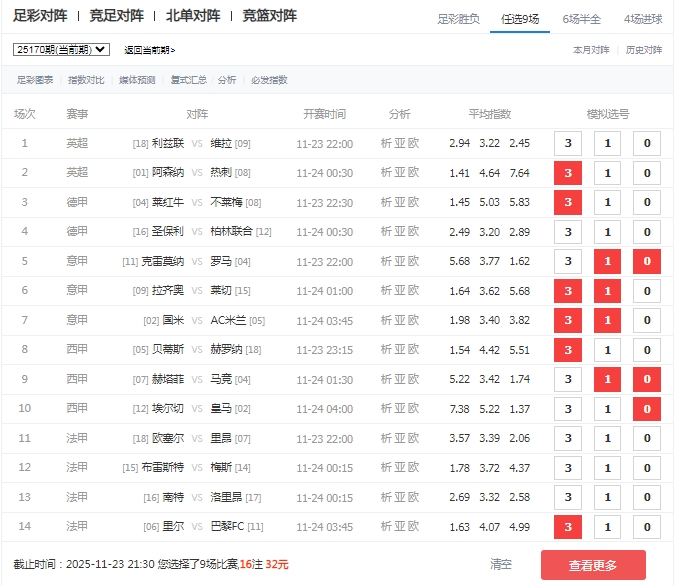Open the 北单对阵 section
The image size is (674, 586).
tap(193, 16)
